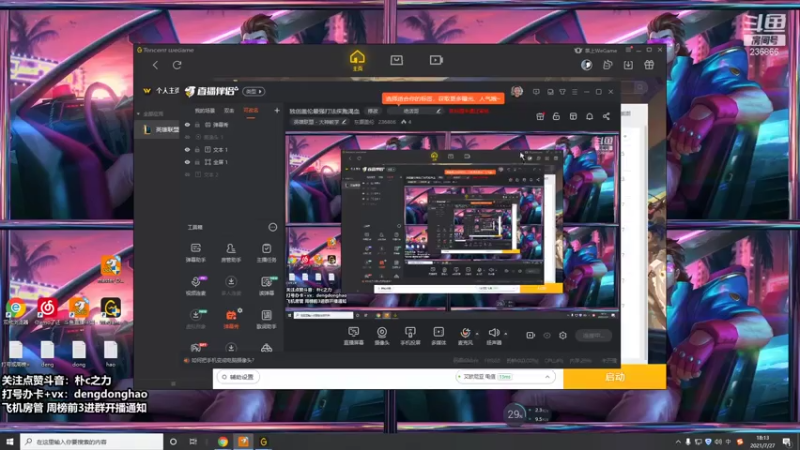The width and height of the screenshot is (800, 450).
Task: Click the plus button to add scene
Action: (x=277, y=110)
